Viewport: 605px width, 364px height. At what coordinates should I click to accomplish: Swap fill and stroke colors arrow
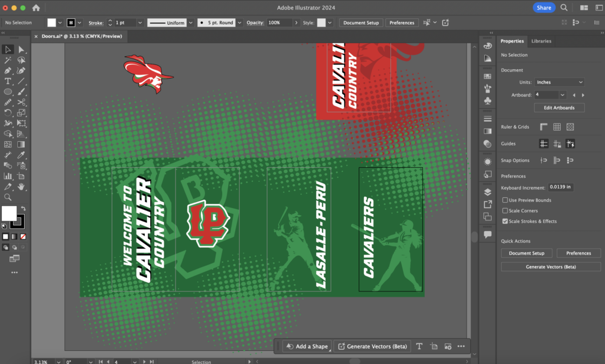click(23, 209)
